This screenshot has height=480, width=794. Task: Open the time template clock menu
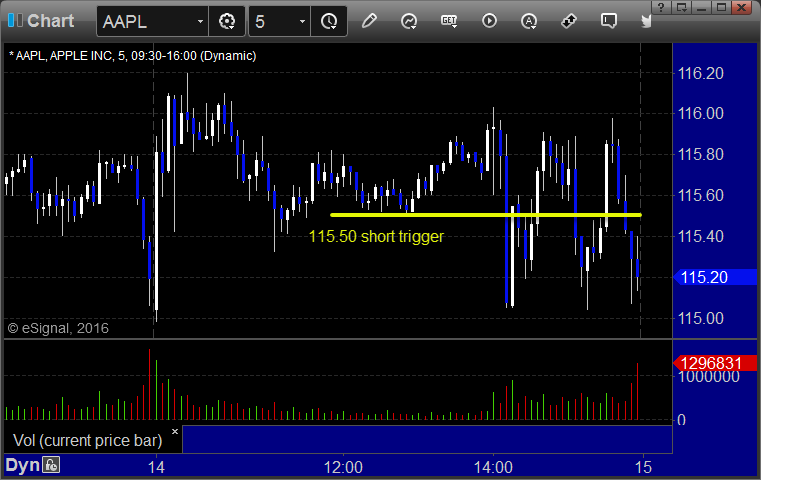pos(329,21)
